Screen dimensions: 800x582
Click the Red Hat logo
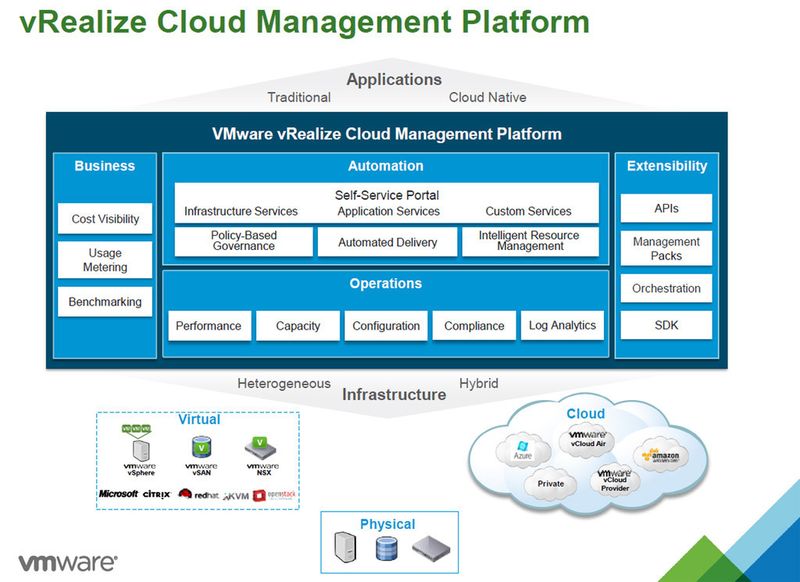199,494
